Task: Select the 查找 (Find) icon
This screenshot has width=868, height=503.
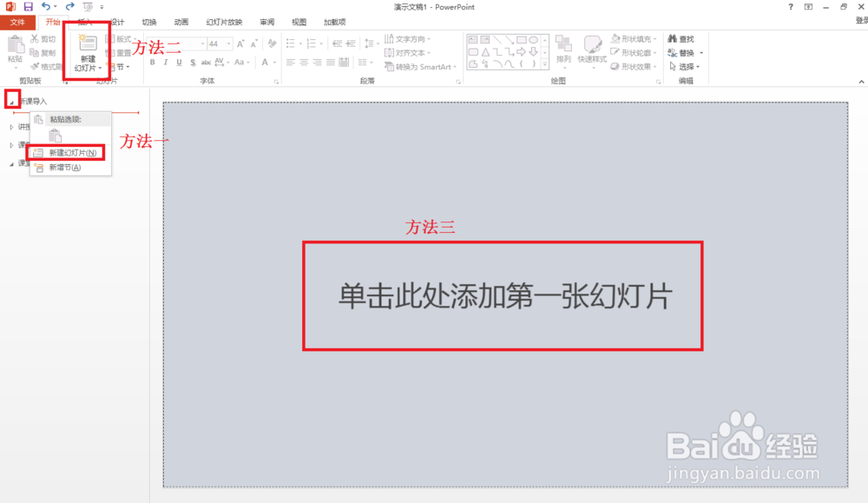Action: [682, 39]
